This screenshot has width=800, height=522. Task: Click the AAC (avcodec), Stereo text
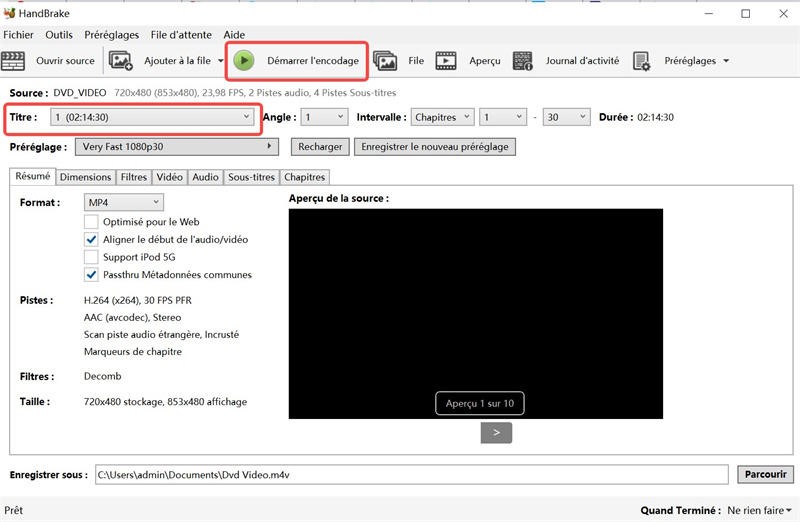[x=132, y=317]
